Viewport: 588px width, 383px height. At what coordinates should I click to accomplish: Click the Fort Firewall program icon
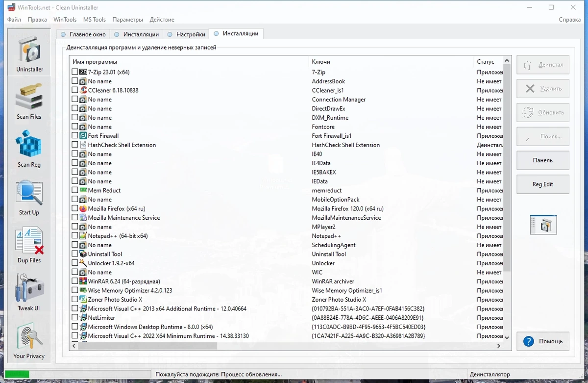click(x=83, y=136)
